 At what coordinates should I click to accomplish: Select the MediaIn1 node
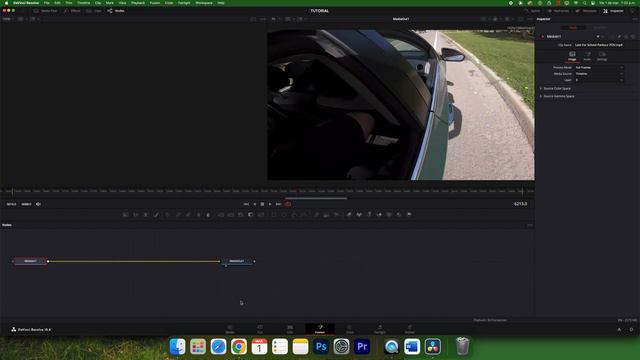tap(30, 261)
